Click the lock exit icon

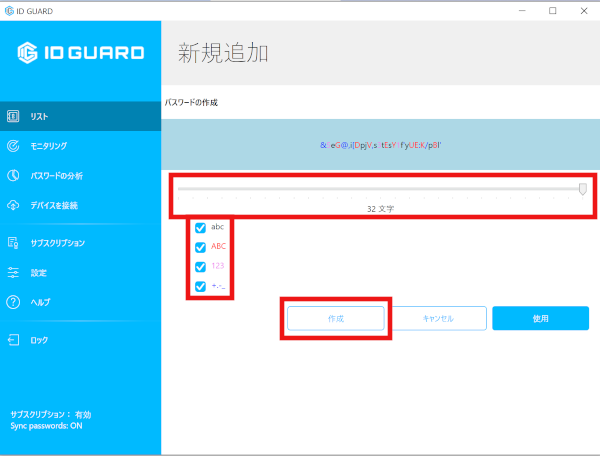(13, 340)
